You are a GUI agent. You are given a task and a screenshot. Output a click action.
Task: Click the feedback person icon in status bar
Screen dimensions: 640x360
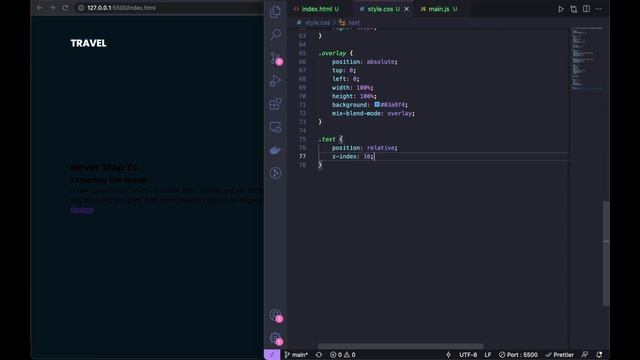(585, 355)
